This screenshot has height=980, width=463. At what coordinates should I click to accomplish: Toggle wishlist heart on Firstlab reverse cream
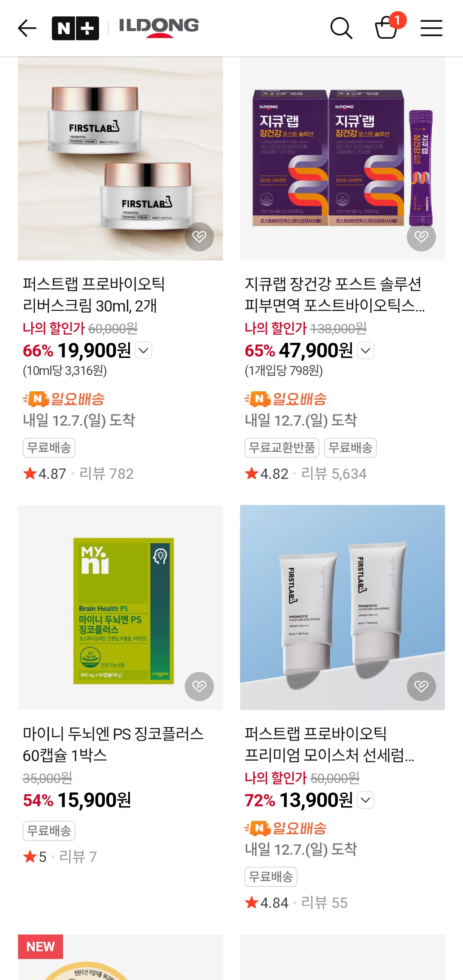coord(199,237)
